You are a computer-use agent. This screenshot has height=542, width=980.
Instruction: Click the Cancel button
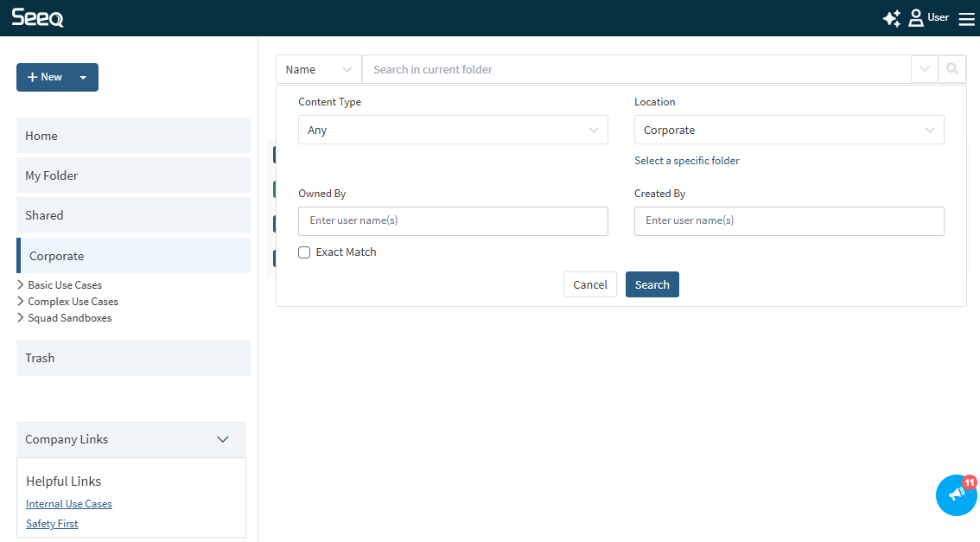(x=589, y=284)
